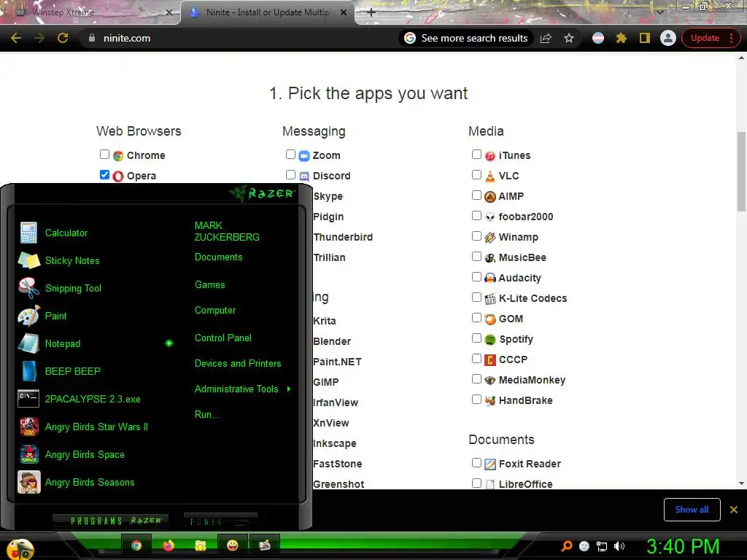747x560 pixels.
Task: Uncheck the Opera checkbox
Action: pyautogui.click(x=104, y=175)
